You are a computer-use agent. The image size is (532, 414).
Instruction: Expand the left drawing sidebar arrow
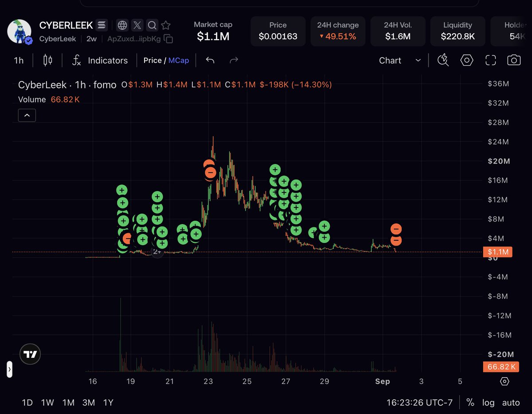point(9,369)
